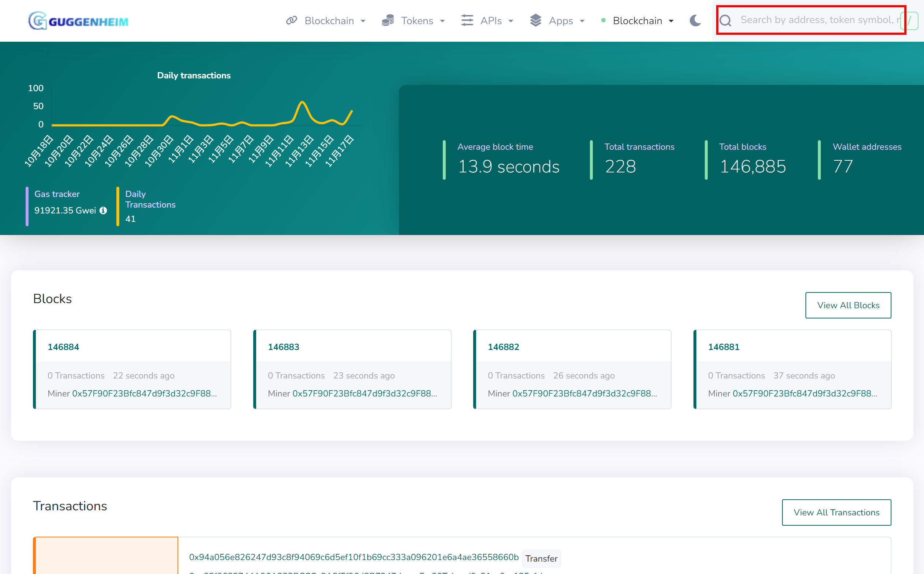Image resolution: width=924 pixels, height=574 pixels.
Task: Click the coins icon for Tokens
Action: click(x=388, y=20)
